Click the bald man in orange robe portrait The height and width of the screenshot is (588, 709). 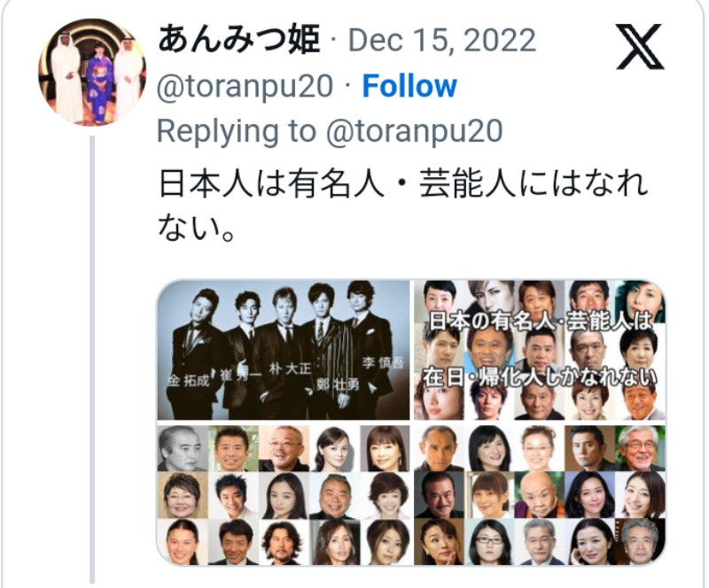540,495
